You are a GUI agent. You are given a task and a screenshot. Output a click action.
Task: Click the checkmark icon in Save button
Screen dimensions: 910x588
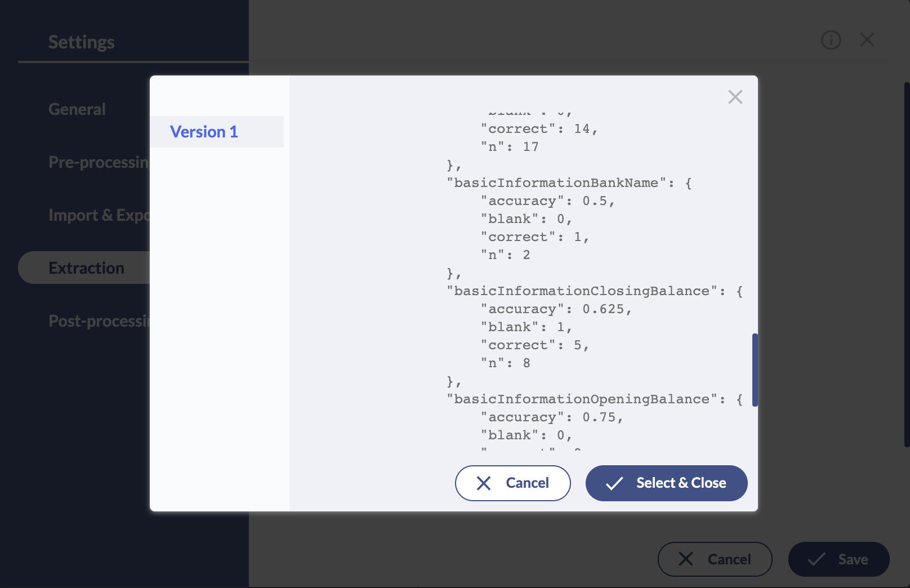817,559
